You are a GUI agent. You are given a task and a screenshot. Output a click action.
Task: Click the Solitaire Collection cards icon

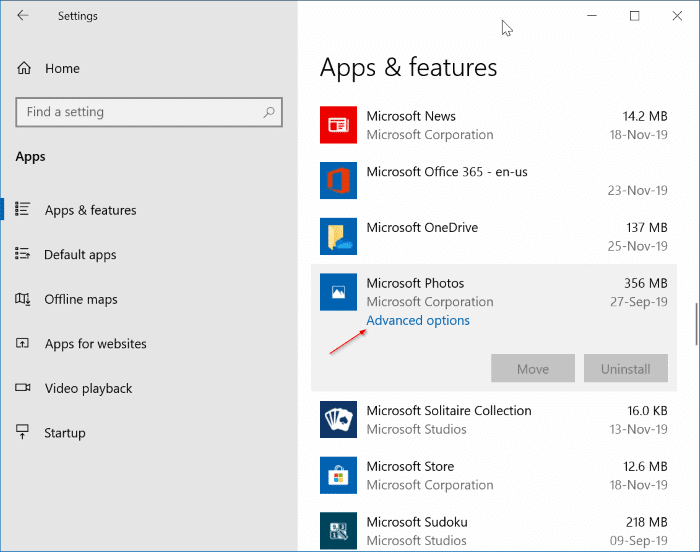(338, 419)
